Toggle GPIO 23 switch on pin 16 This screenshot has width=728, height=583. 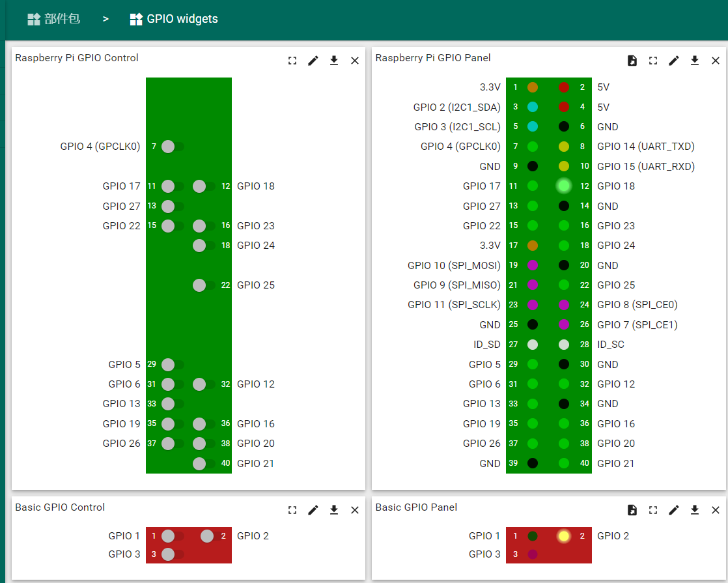pos(204,226)
